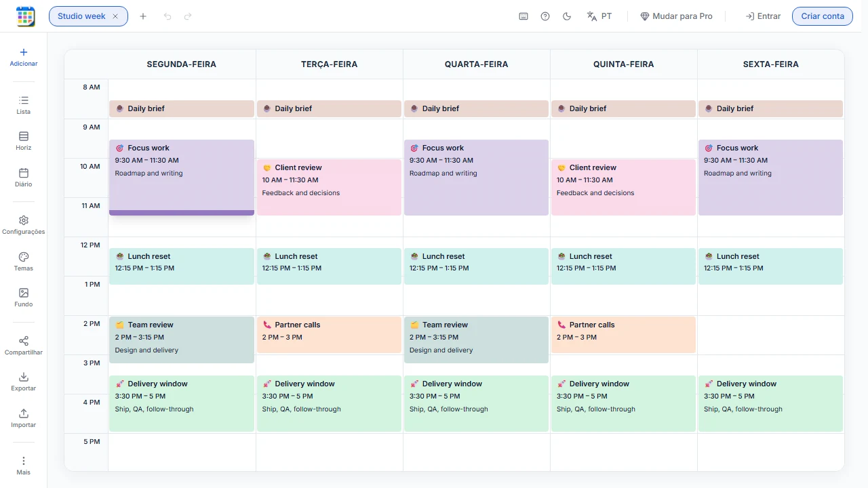Image resolution: width=868 pixels, height=488 pixels.
Task: Add a new tab with plus button
Action: click(143, 16)
